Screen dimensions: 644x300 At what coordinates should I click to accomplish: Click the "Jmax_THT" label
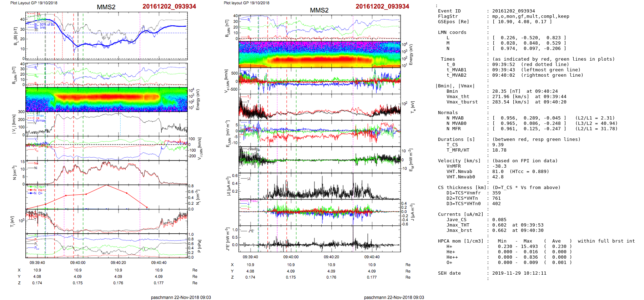458,225
